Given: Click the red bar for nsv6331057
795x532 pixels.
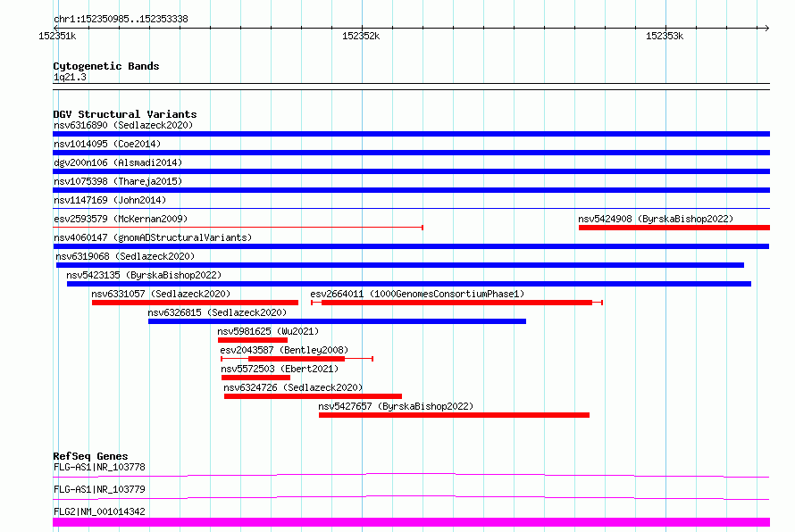Looking at the screenshot, I should tap(195, 303).
